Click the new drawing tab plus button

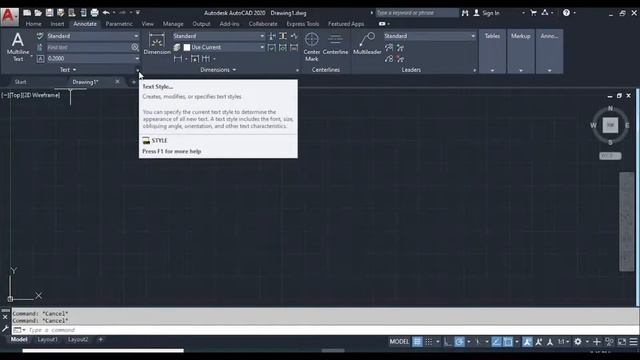pos(133,82)
